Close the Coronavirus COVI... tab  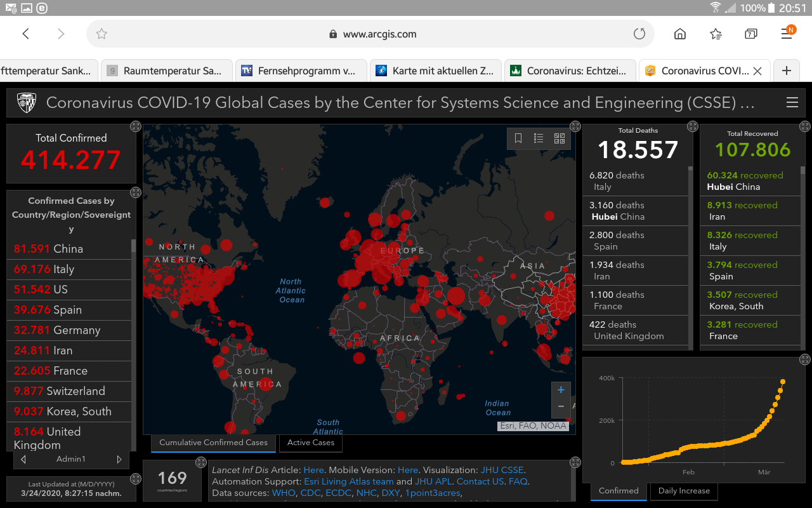point(757,71)
